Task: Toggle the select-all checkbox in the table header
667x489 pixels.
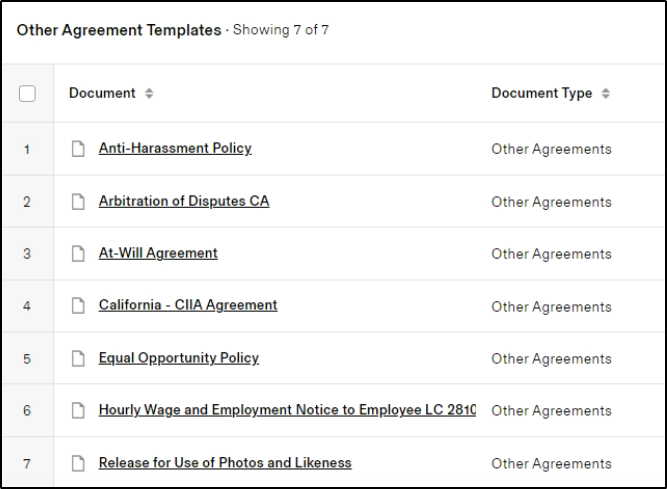Action: pos(28,94)
